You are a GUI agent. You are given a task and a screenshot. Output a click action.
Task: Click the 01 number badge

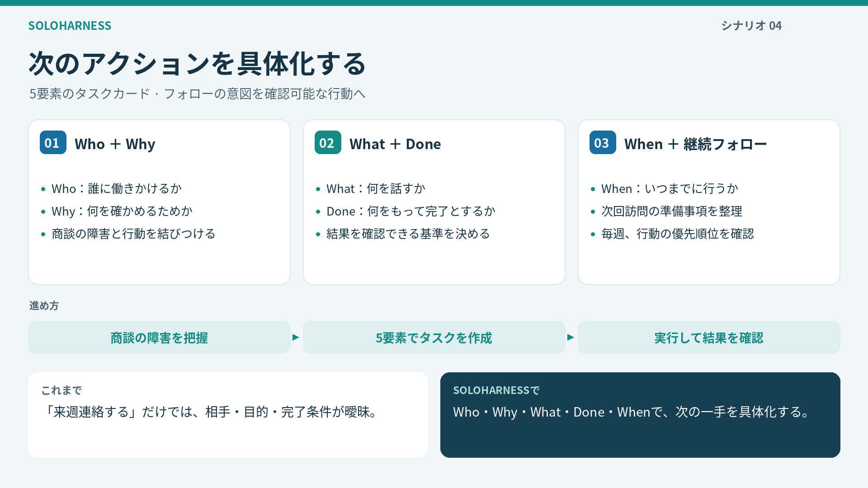(x=53, y=143)
